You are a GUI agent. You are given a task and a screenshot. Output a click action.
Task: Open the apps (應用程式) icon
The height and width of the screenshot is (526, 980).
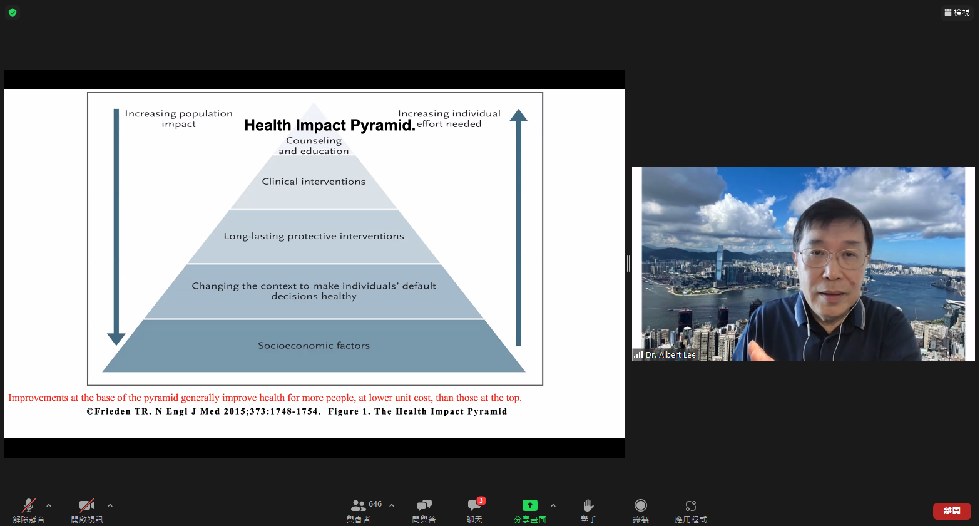point(690,506)
